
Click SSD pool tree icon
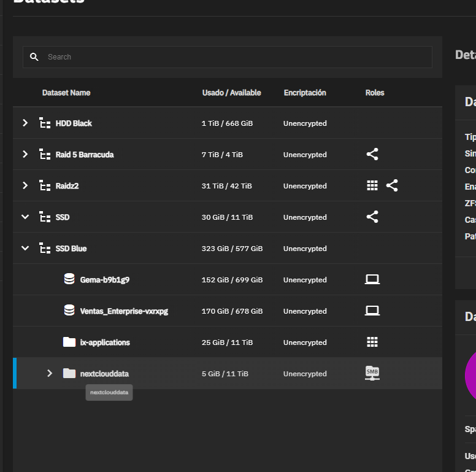point(45,217)
